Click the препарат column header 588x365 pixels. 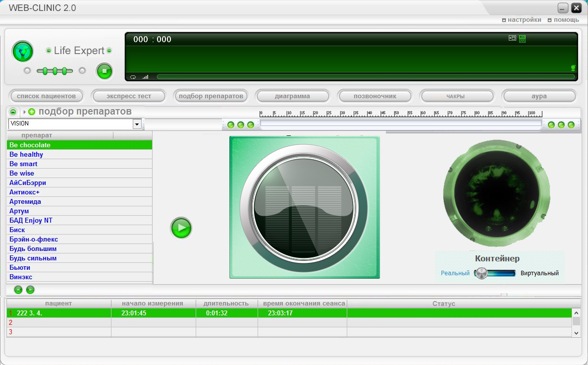click(60, 135)
